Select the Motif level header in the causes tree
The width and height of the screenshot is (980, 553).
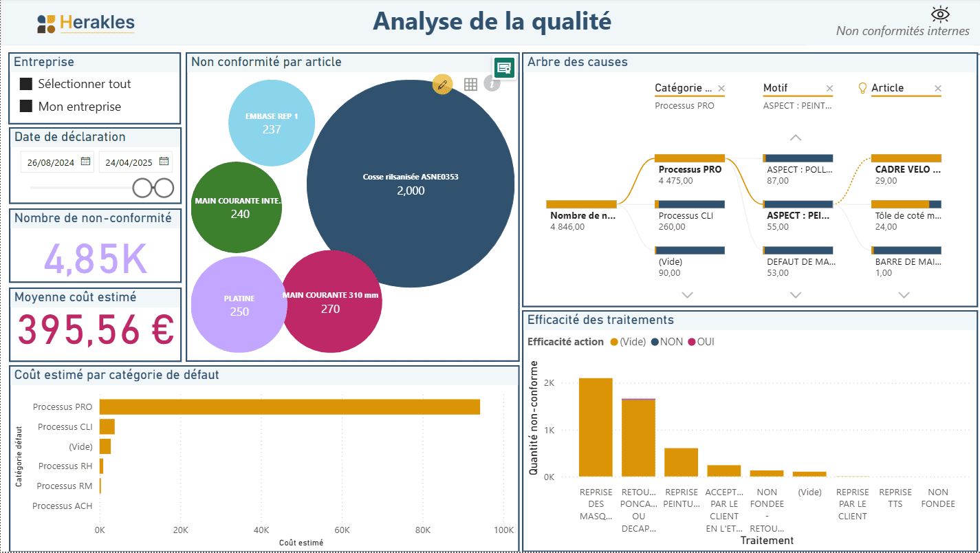(x=776, y=87)
